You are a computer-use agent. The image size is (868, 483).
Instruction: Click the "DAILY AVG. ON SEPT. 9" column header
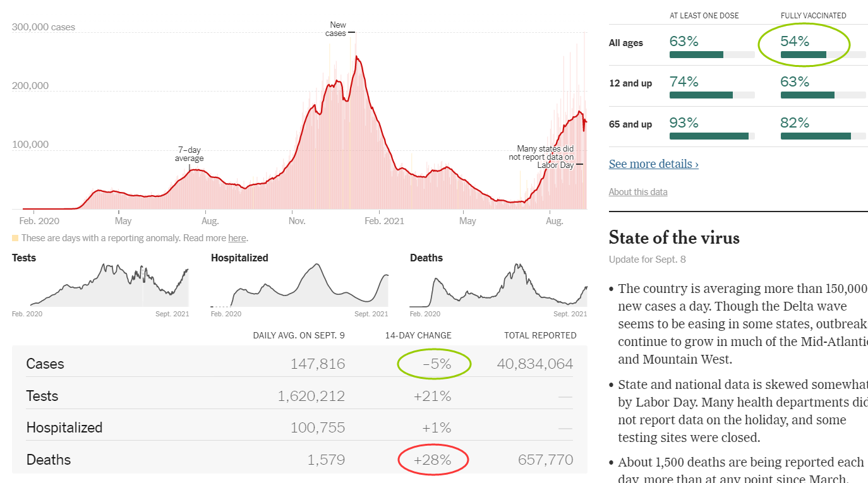click(299, 335)
